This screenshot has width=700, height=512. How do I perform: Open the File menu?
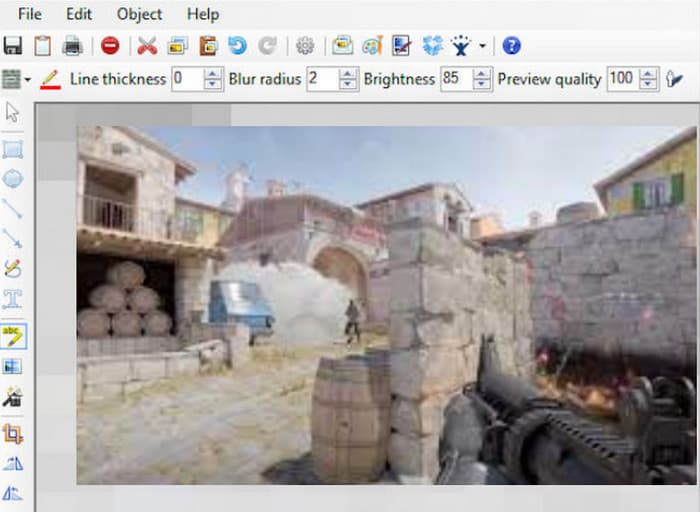point(30,14)
